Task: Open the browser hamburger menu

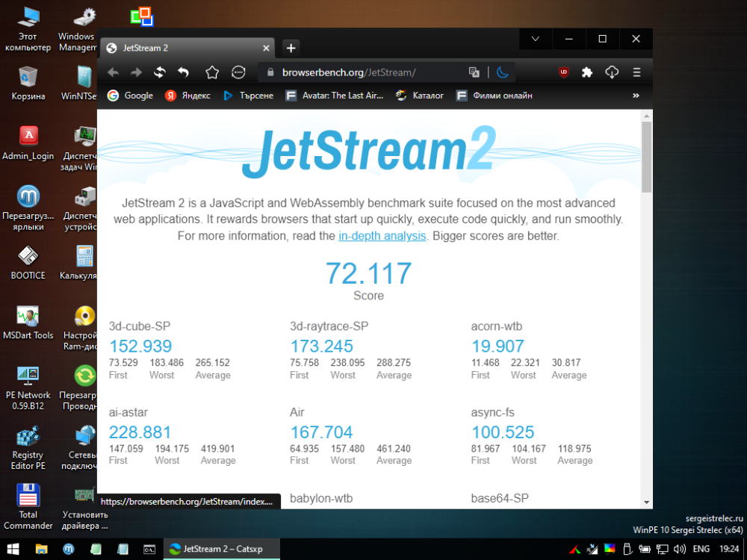Action: click(x=636, y=72)
